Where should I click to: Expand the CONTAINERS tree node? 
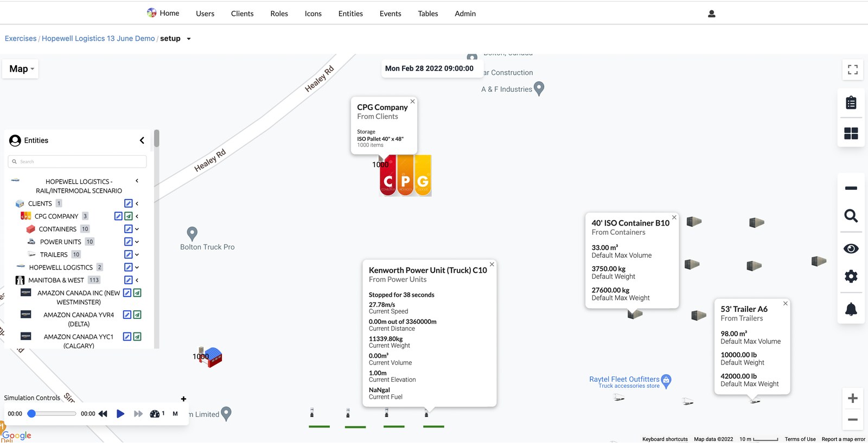click(137, 229)
